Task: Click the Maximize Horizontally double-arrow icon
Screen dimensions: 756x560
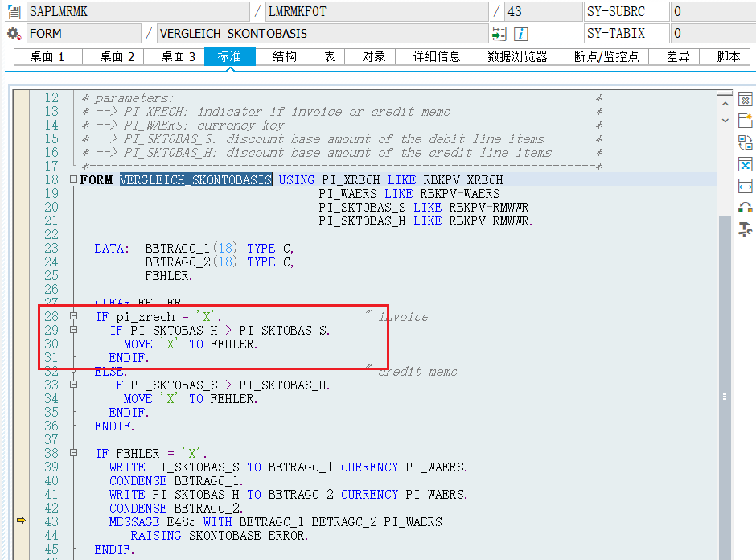Action: click(x=745, y=186)
